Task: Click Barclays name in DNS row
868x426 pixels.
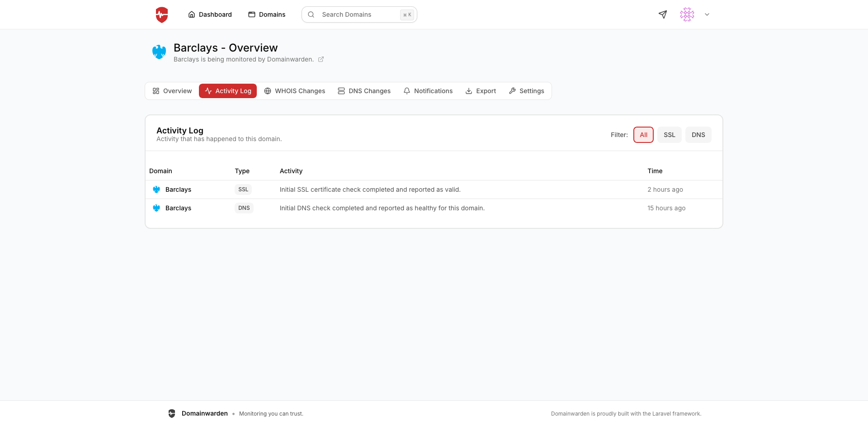Action: [x=178, y=208]
